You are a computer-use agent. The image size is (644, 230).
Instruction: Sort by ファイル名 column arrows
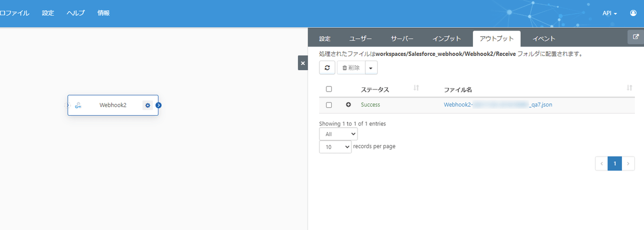629,87
